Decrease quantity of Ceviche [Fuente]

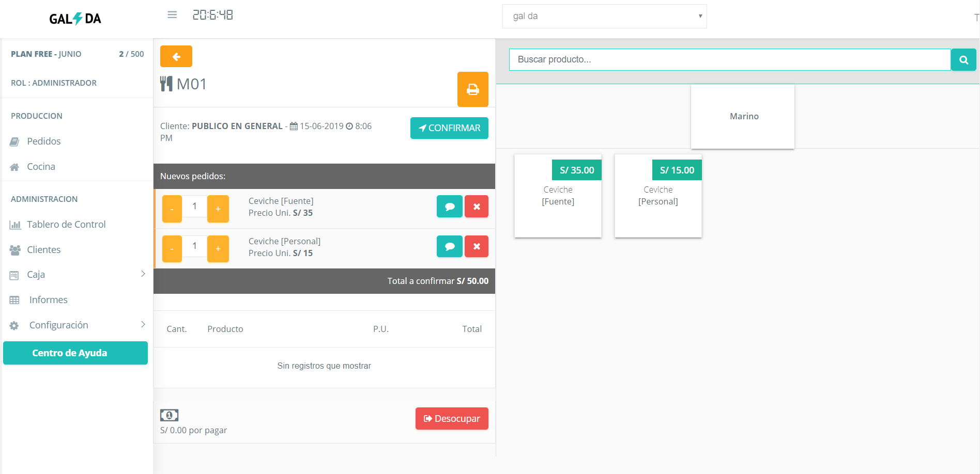[172, 209]
